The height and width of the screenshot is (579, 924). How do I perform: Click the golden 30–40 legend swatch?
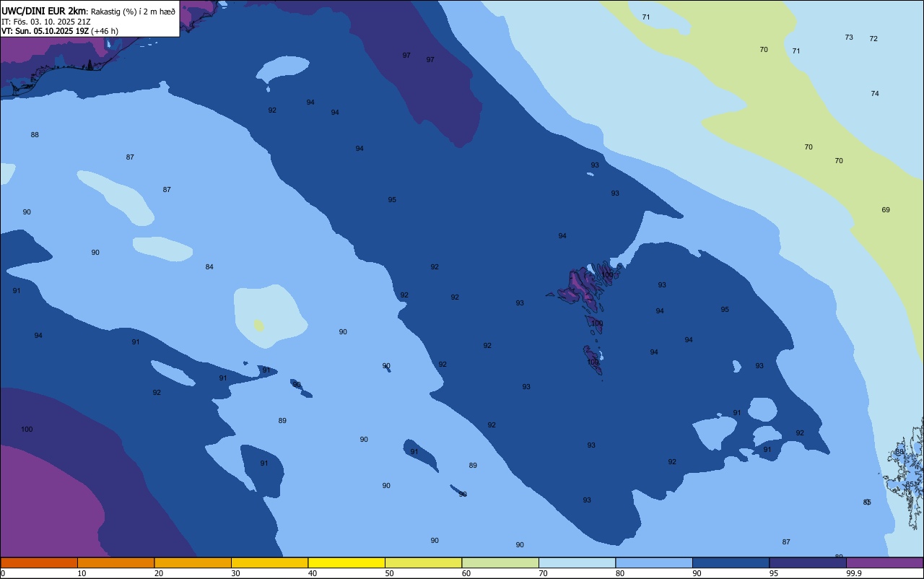coord(269,562)
